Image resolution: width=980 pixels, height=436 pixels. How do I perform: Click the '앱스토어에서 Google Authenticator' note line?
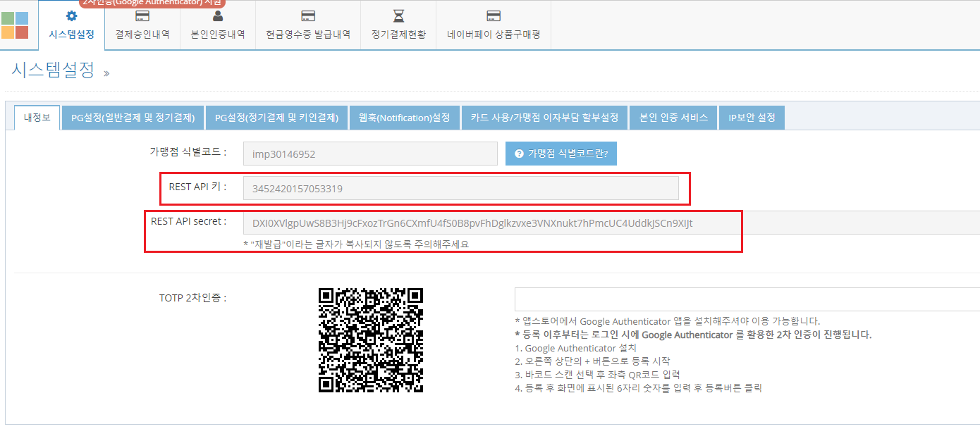coord(667,320)
